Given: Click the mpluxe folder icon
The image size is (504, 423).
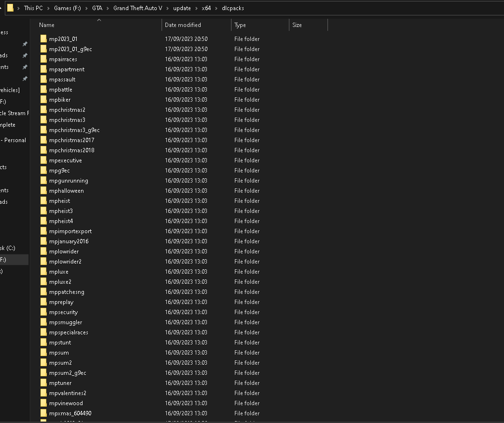Looking at the screenshot, I should 43,271.
